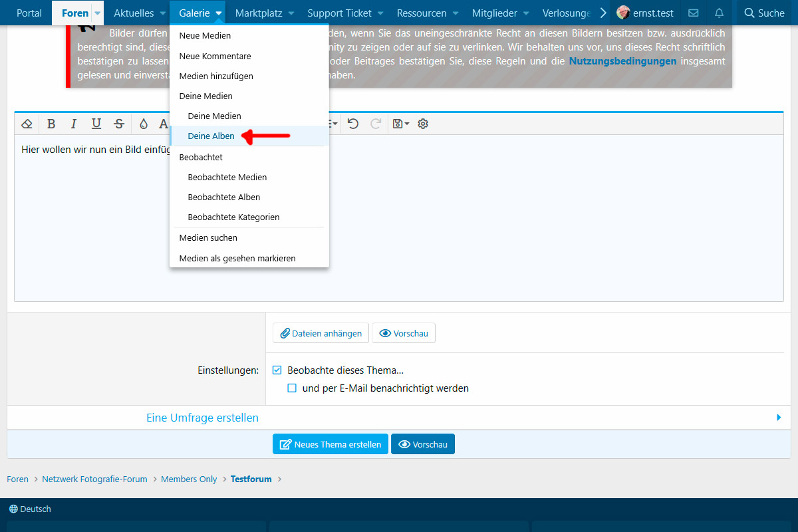Toggle italic formatting in editor
This screenshot has width=798, height=532.
[x=74, y=124]
